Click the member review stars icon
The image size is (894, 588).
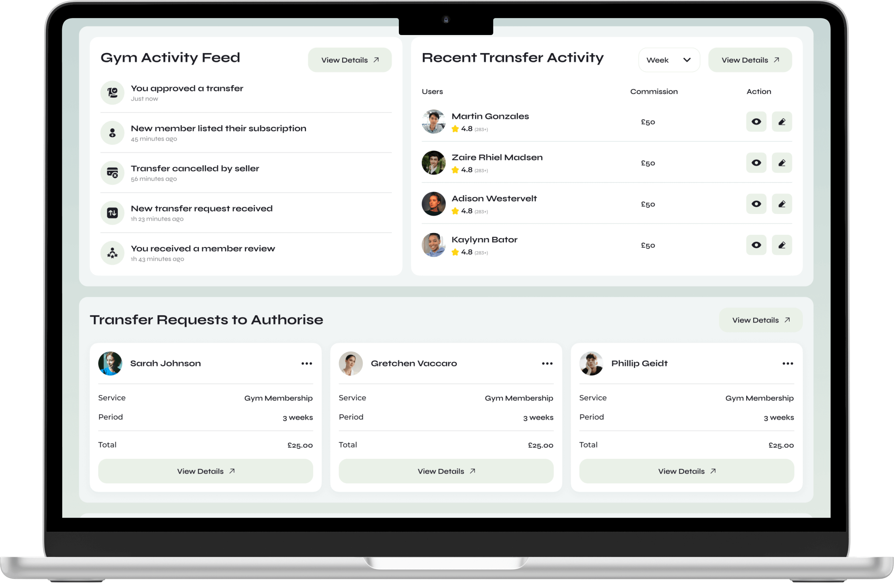[x=112, y=253]
